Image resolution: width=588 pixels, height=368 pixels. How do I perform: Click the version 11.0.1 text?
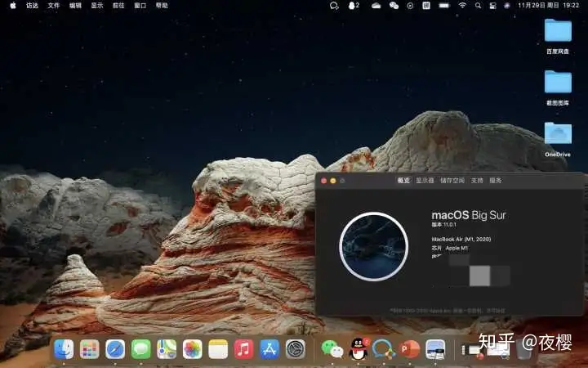444,225
